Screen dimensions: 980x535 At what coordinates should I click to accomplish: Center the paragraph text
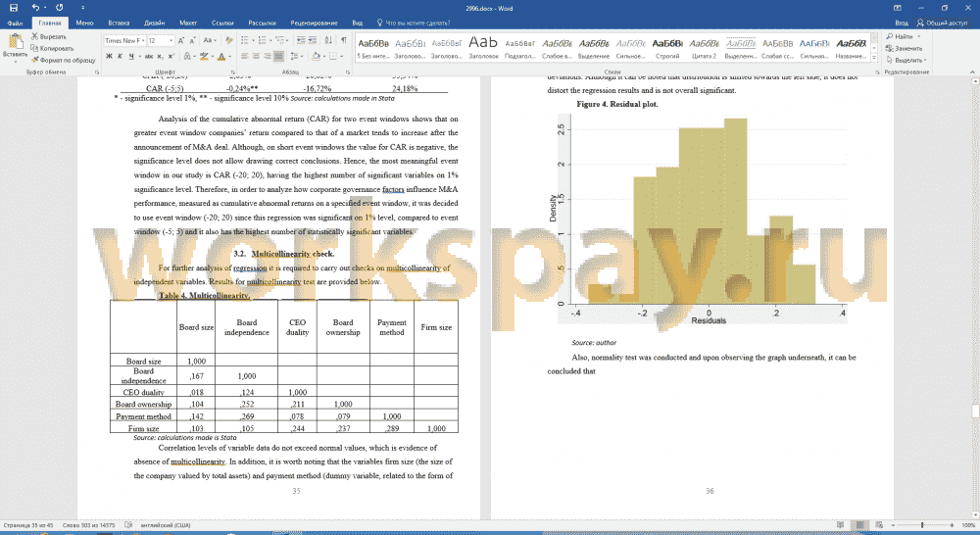click(256, 56)
